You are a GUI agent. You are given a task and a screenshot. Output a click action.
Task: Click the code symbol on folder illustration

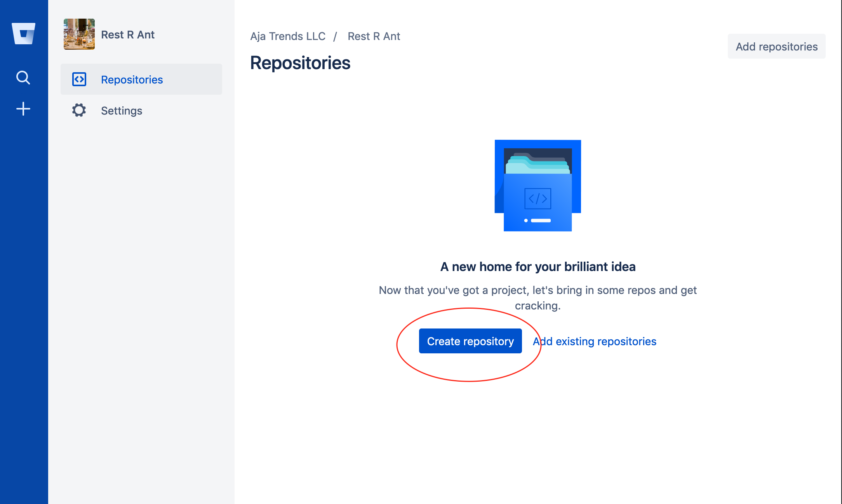point(538,199)
